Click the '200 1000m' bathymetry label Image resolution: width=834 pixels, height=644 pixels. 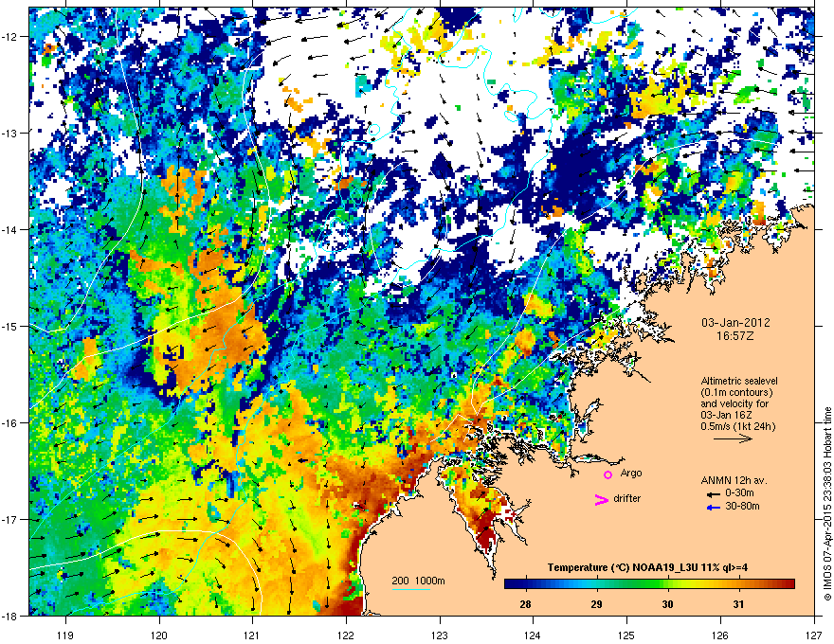coord(418,581)
